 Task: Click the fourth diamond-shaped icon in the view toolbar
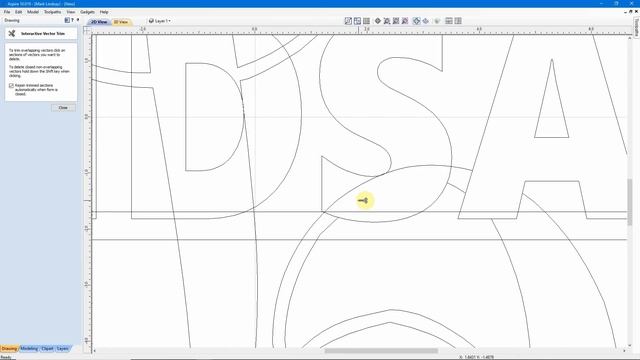tap(378, 21)
